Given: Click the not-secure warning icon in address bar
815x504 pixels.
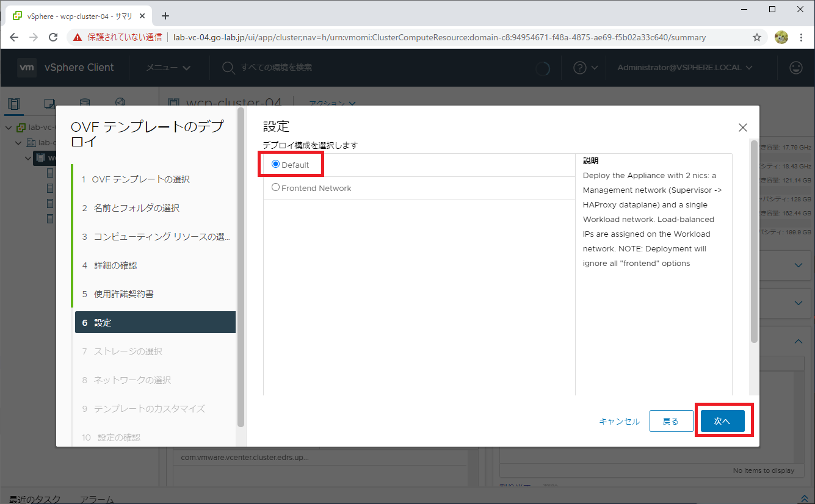Looking at the screenshot, I should [78, 37].
